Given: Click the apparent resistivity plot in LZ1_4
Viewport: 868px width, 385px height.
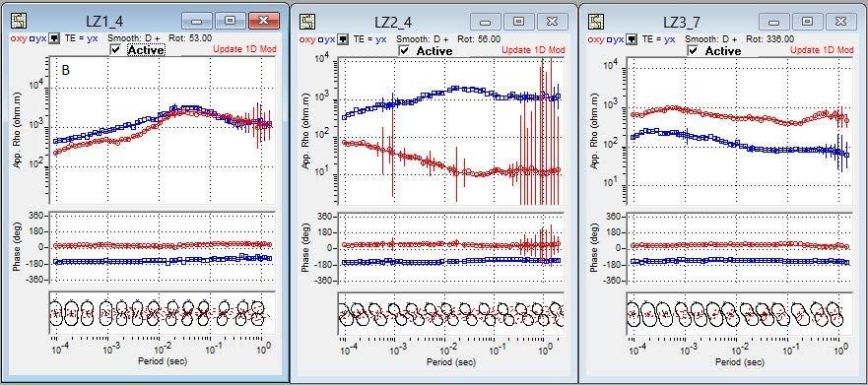Looking at the screenshot, I should coord(163,131).
